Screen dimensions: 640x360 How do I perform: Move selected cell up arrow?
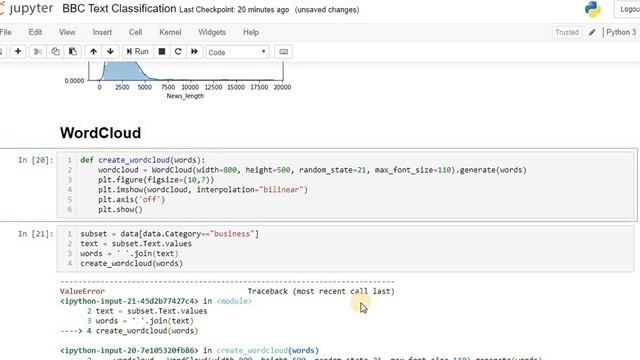coord(93,51)
